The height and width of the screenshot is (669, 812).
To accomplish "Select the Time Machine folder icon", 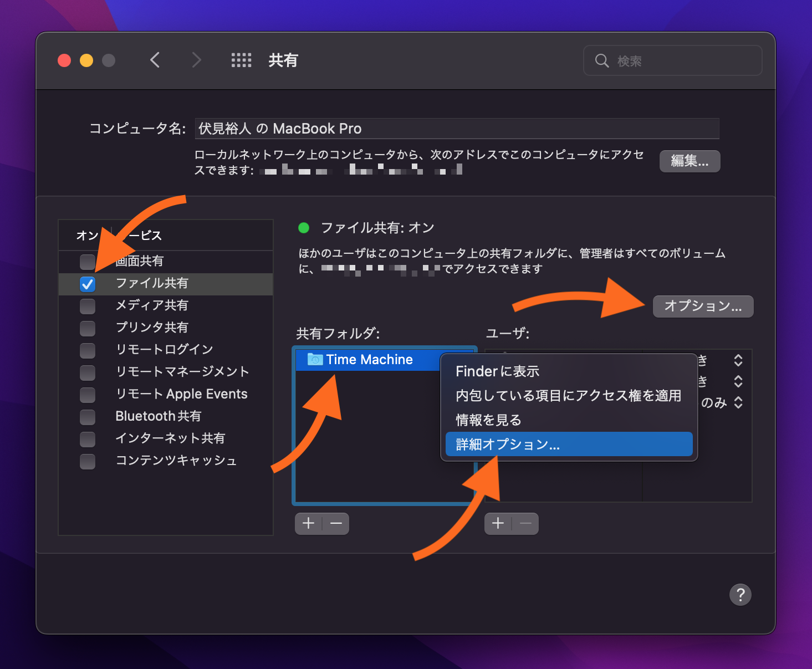I will click(315, 360).
